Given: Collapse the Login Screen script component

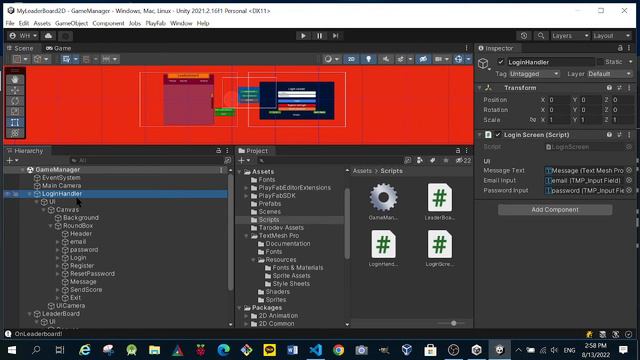Looking at the screenshot, I should click(480, 135).
